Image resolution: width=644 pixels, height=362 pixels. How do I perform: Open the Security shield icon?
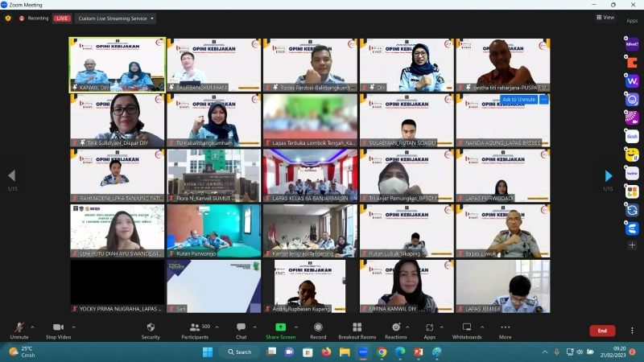(x=151, y=330)
